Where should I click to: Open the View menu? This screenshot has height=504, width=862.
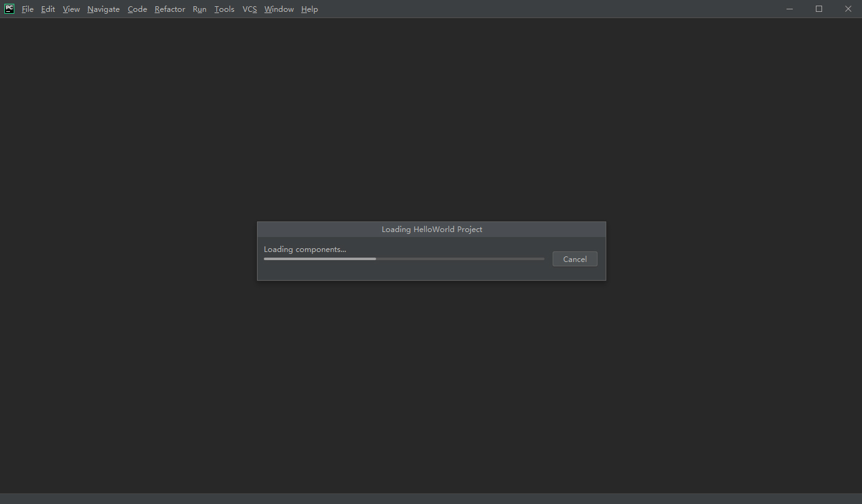click(71, 9)
